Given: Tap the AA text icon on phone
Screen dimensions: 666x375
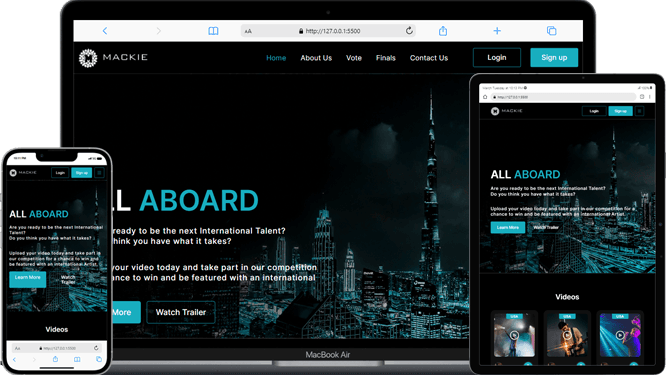Looking at the screenshot, I should point(17,348).
